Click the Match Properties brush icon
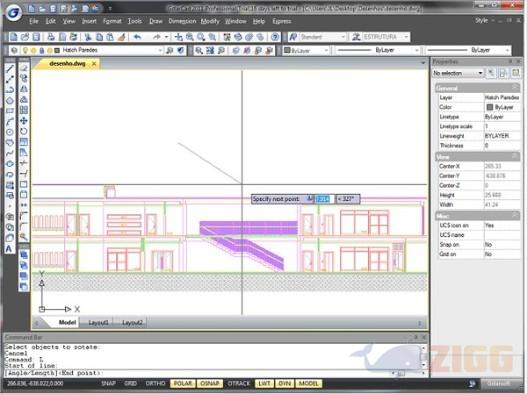Viewport: 527px width, 394px height. click(x=121, y=37)
